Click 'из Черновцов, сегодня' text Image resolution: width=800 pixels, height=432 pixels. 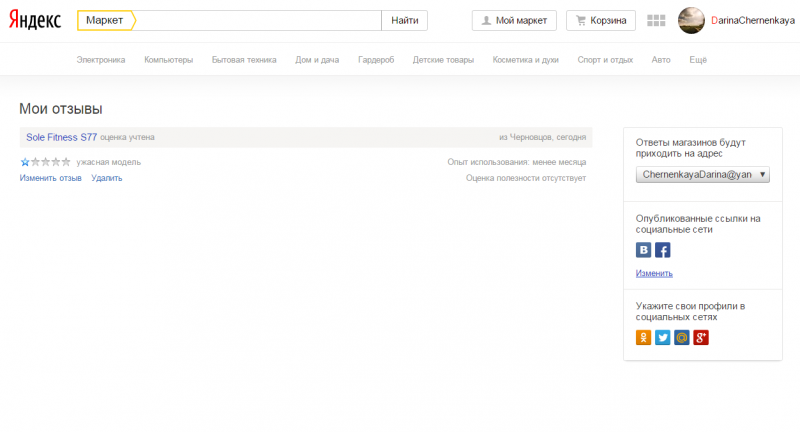(543, 137)
